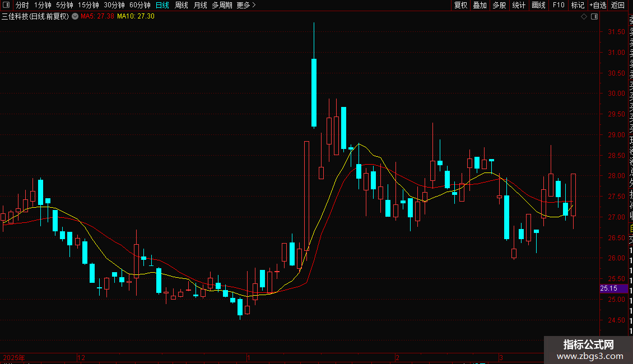Viewport: 633px width, 364px height.
Task: Click the 2025年 date axis label
Action: [14, 358]
